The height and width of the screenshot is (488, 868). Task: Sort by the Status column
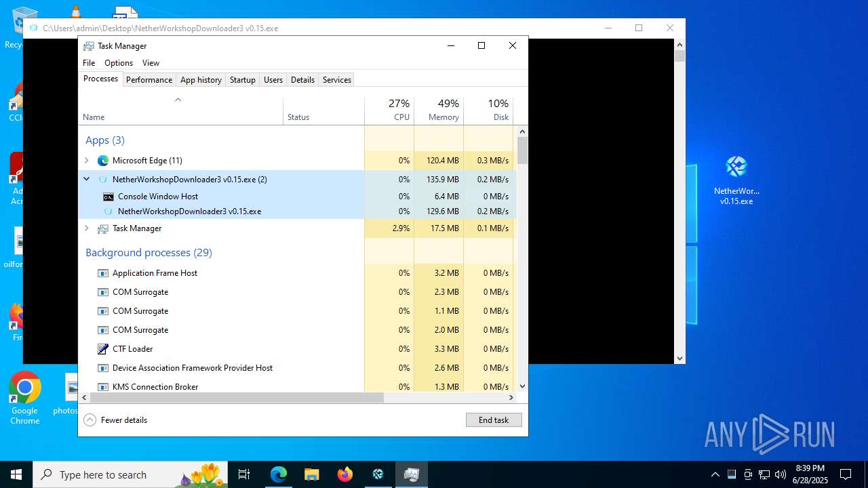pyautogui.click(x=323, y=111)
